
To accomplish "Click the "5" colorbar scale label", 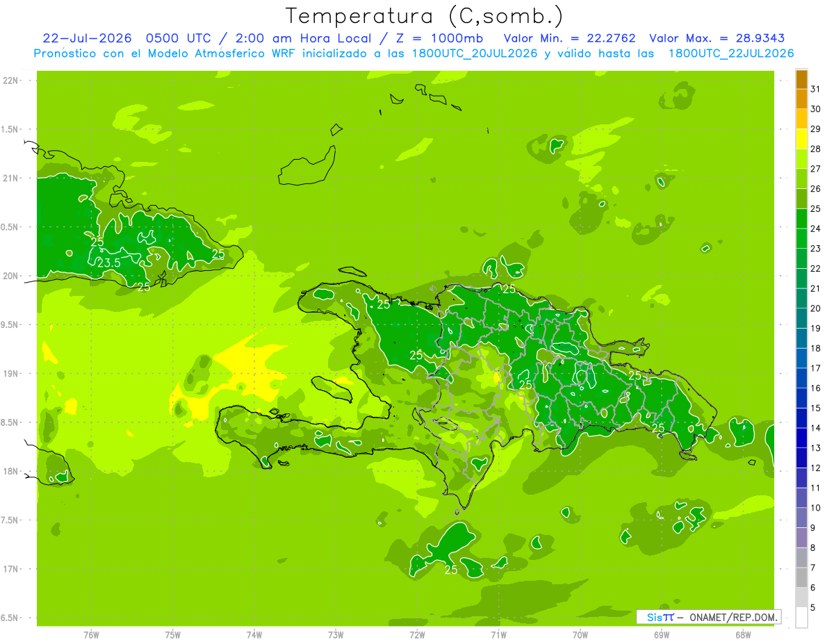I will [x=813, y=608].
